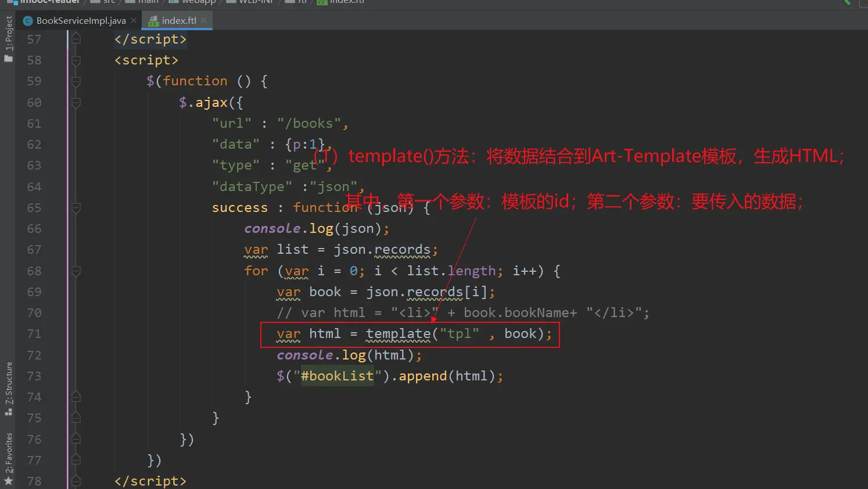This screenshot has width=868, height=489.
Task: Toggle fold marker at line 78
Action: [76, 481]
